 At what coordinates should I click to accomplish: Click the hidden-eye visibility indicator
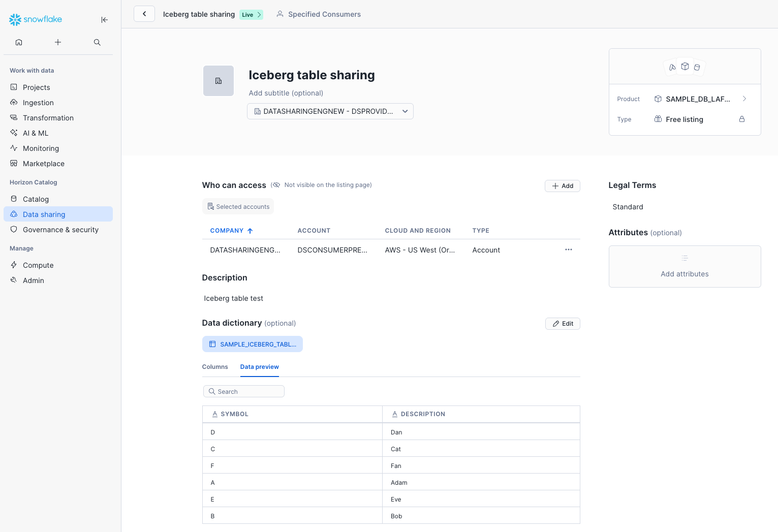click(276, 184)
